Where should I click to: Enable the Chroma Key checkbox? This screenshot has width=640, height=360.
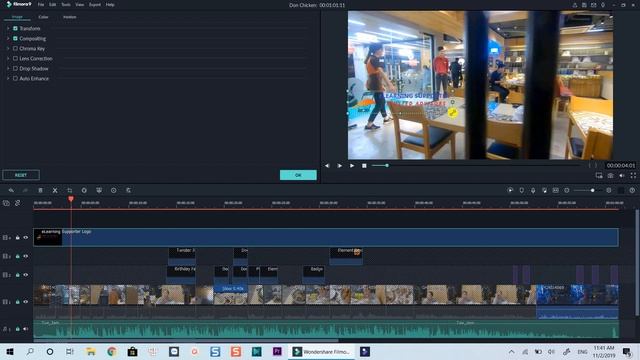tap(15, 49)
